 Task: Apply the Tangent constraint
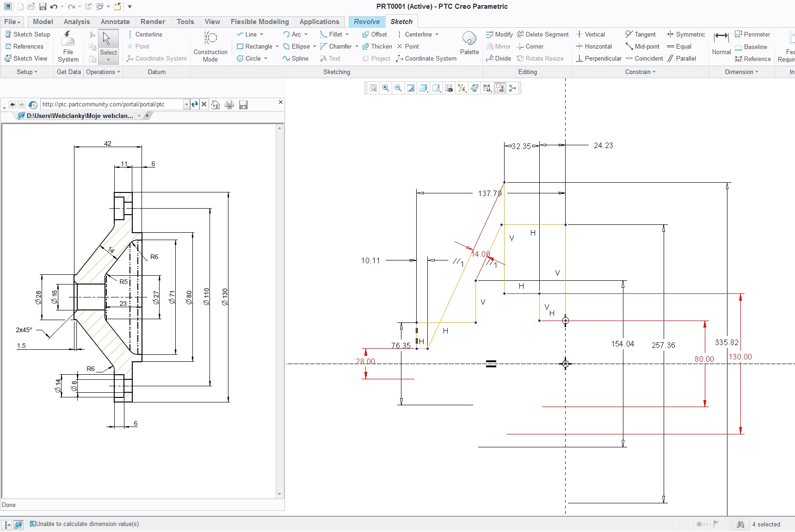point(641,34)
